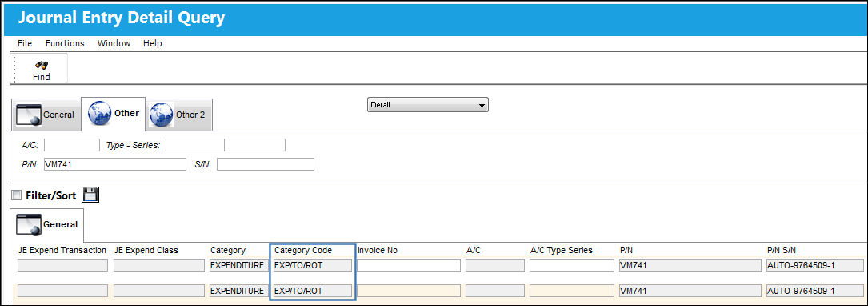Click the second row A/C grid field

(x=495, y=291)
